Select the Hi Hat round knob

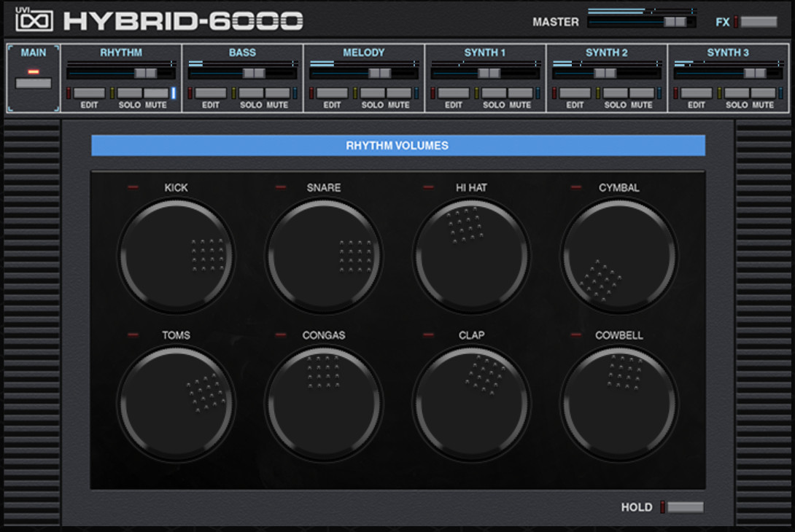(x=472, y=256)
